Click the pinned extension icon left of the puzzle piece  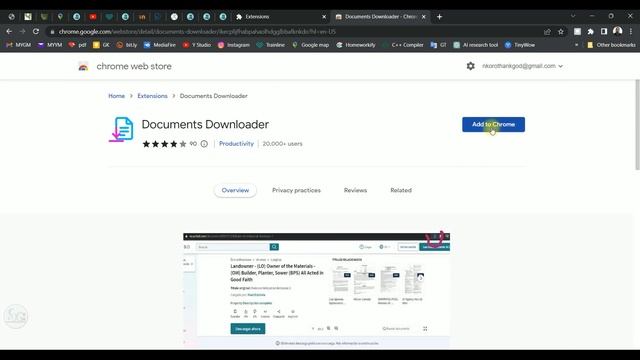point(577,31)
